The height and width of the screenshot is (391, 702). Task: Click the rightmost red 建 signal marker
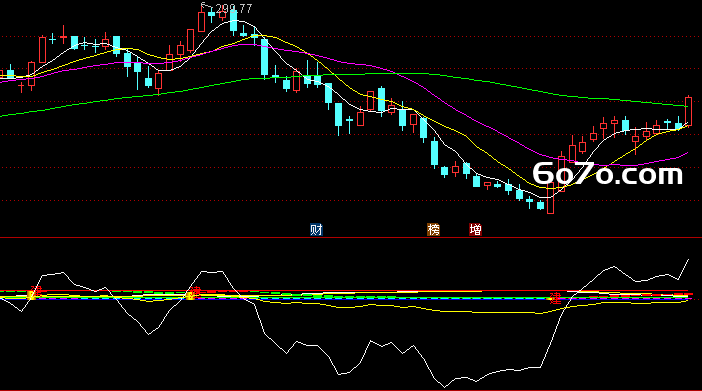(x=555, y=299)
